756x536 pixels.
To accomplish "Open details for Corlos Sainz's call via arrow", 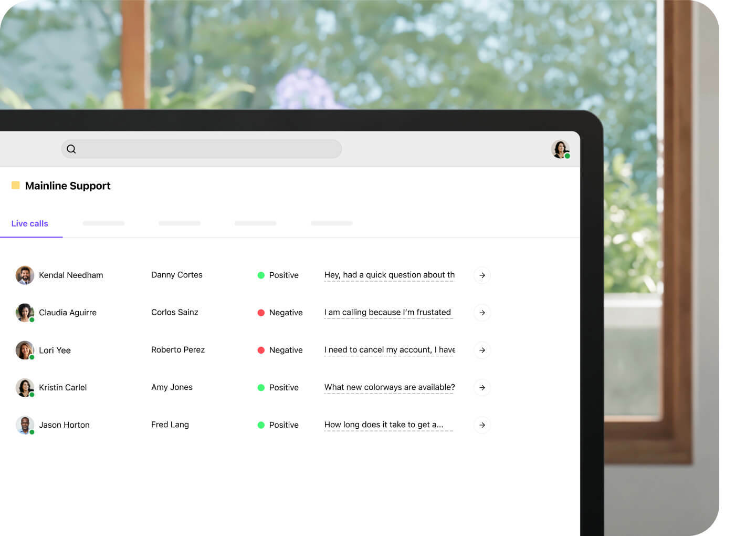I will 481,313.
